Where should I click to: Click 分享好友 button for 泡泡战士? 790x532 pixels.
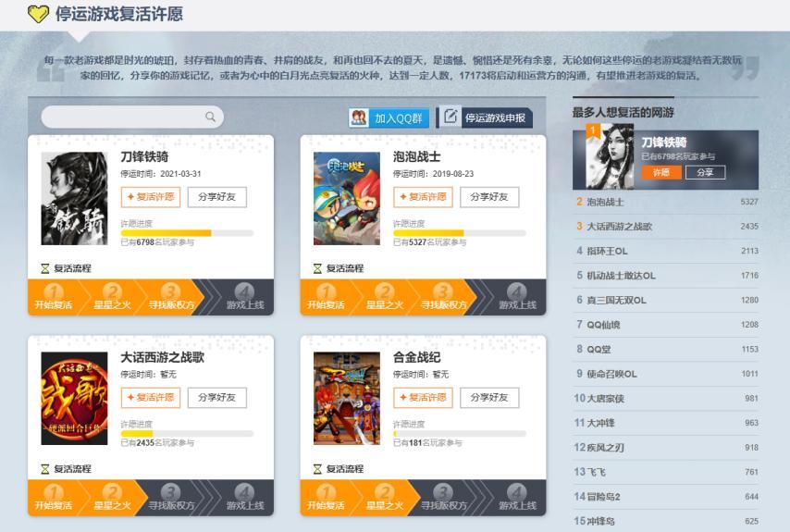489,197
